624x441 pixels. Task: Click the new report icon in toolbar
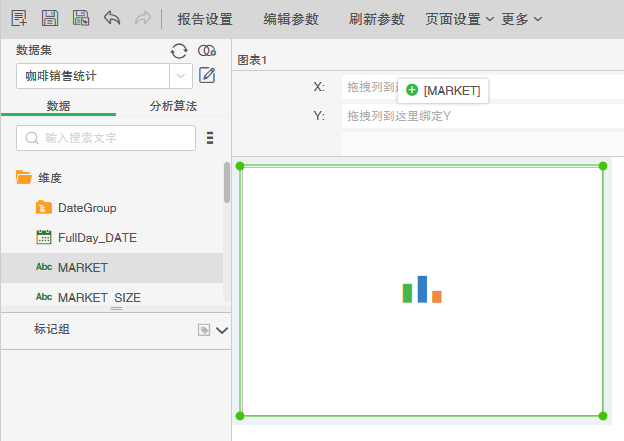coord(19,18)
